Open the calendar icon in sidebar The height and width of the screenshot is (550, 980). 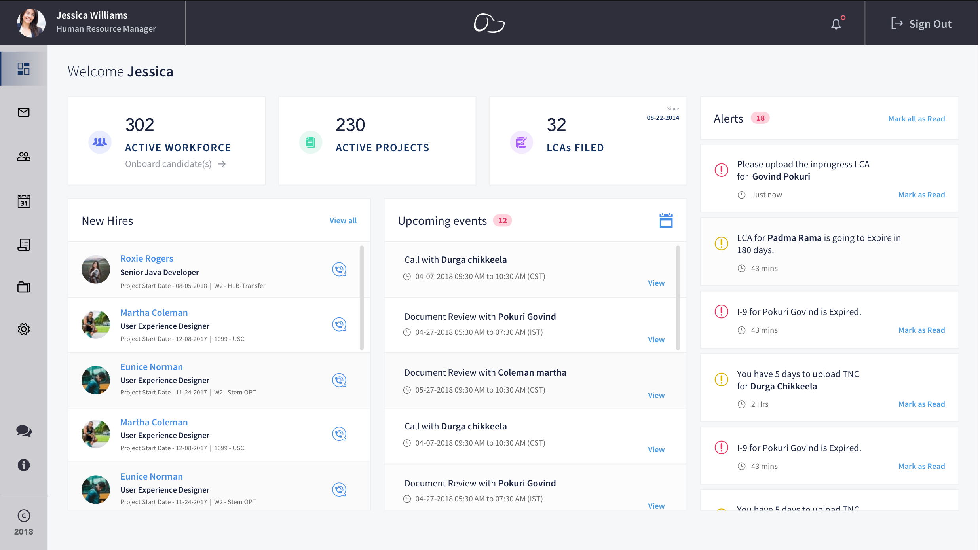coord(24,201)
